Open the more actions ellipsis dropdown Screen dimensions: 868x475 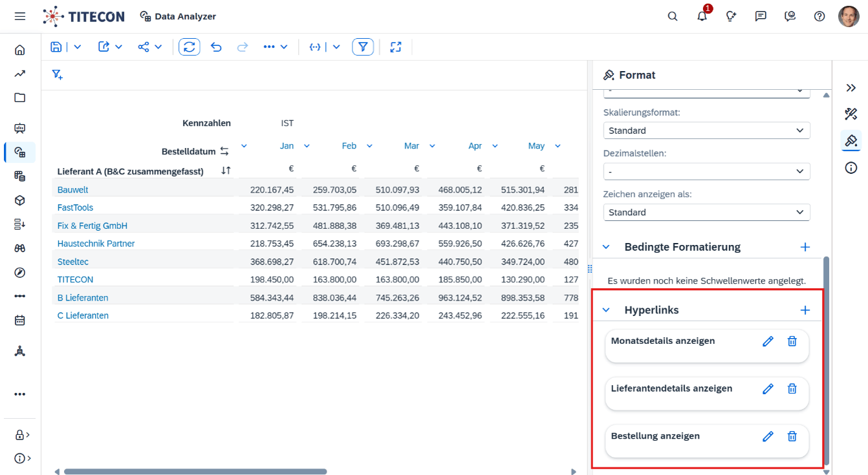pos(276,47)
